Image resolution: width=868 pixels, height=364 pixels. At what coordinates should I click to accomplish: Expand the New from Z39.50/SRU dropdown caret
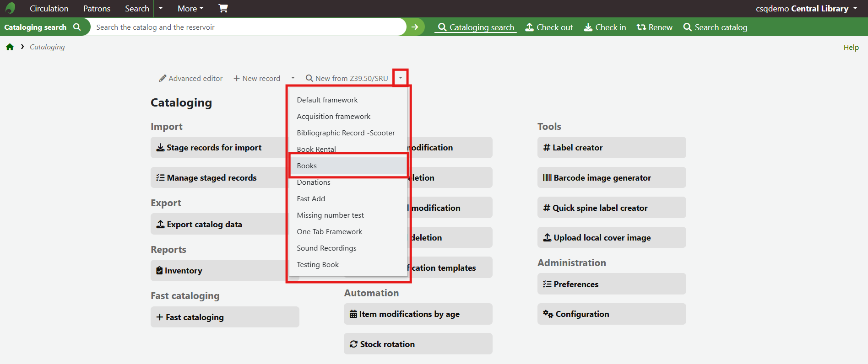pyautogui.click(x=401, y=78)
